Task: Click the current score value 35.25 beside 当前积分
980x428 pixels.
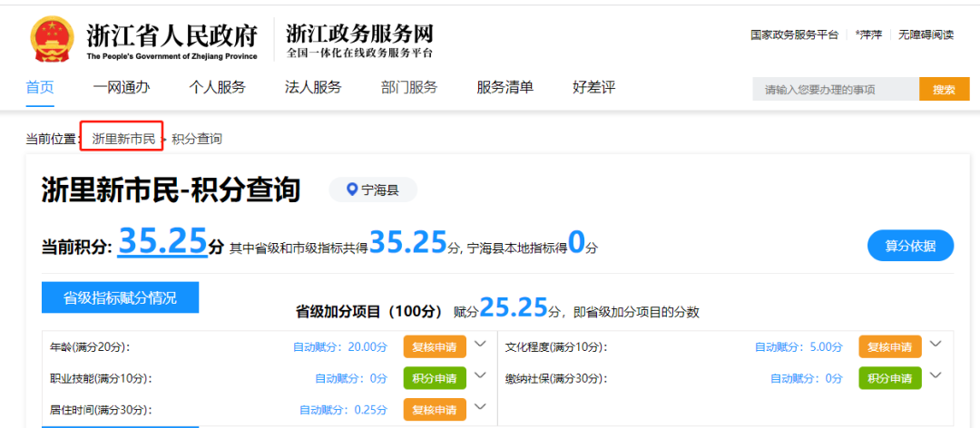Action: 162,241
